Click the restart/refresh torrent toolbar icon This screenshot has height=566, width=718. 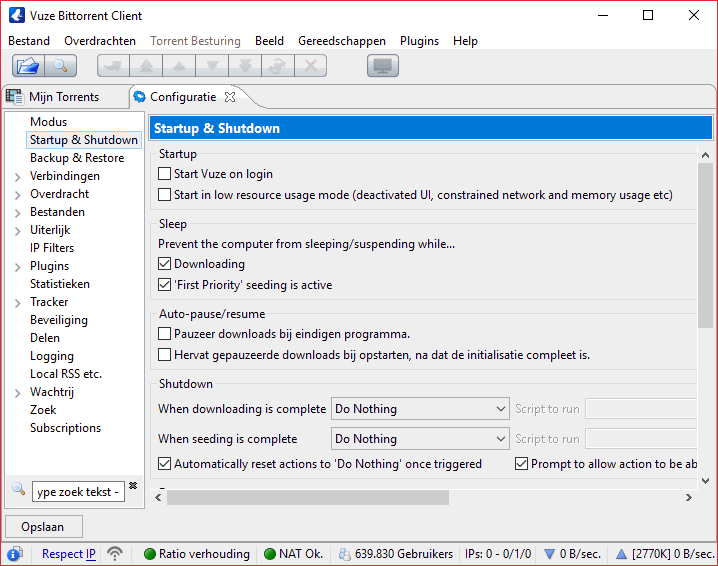pyautogui.click(x=278, y=66)
